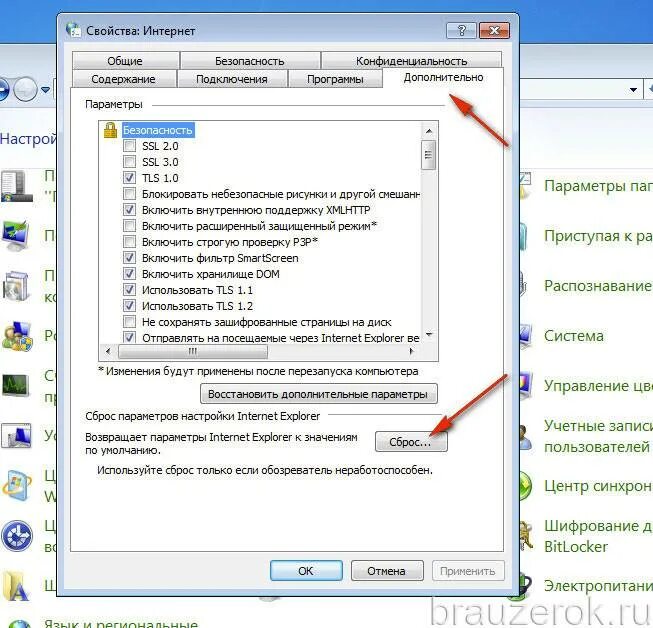The width and height of the screenshot is (653, 628).
Task: Click the settings list scroll down arrow
Action: point(429,335)
